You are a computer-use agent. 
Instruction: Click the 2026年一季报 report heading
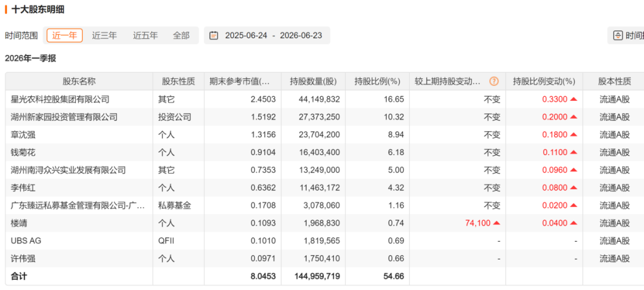pos(30,58)
